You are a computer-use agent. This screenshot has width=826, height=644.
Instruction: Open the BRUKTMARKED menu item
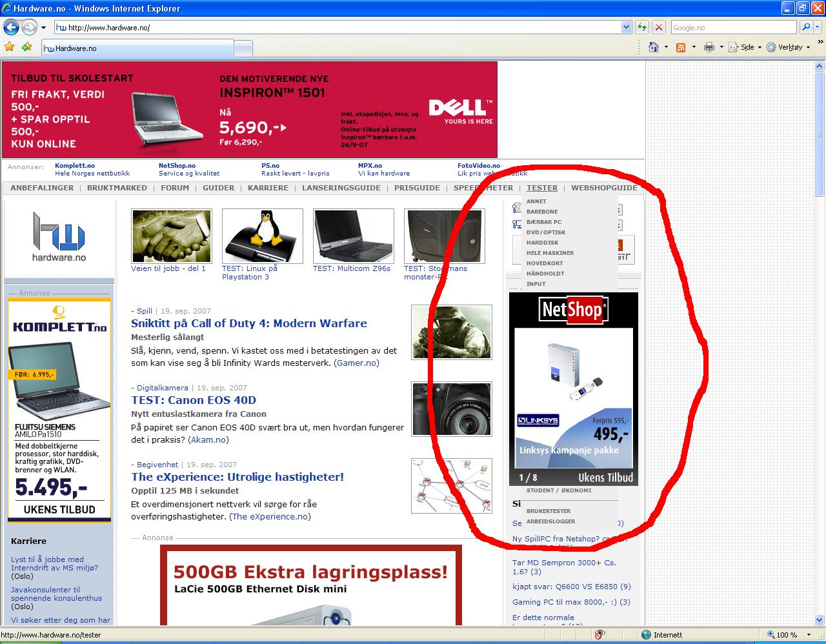click(117, 188)
